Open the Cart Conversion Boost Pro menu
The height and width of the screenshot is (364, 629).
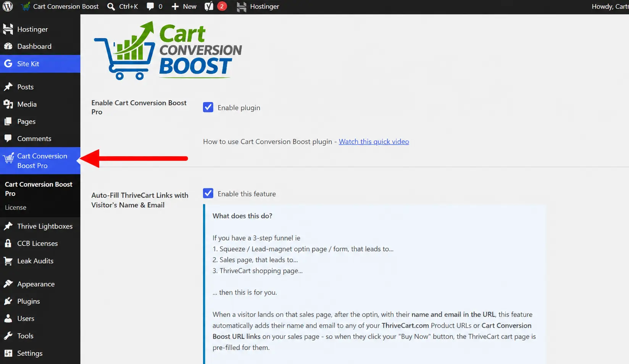point(40,161)
